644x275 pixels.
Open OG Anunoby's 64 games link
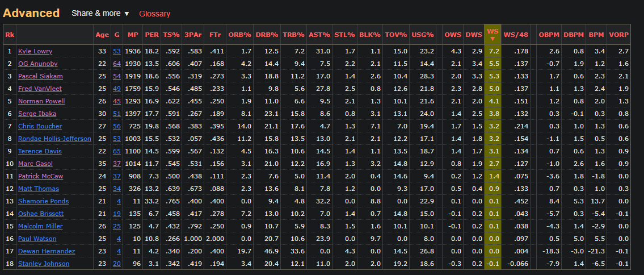click(x=117, y=64)
